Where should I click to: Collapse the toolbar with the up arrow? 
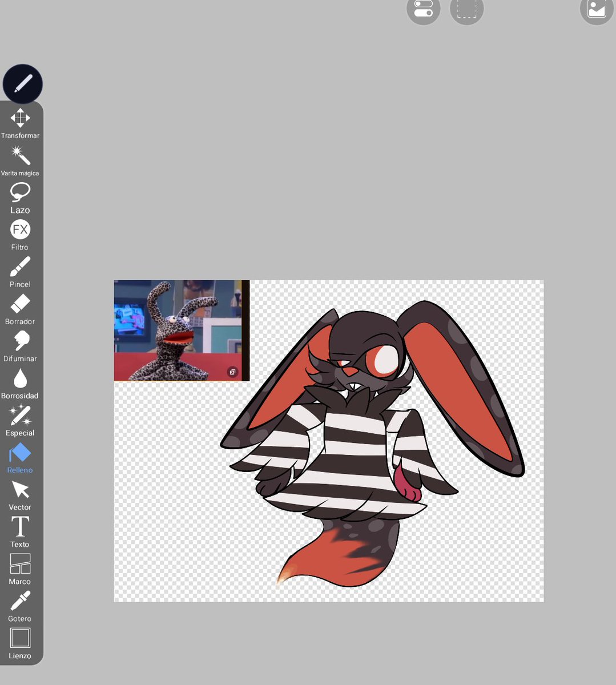22,83
